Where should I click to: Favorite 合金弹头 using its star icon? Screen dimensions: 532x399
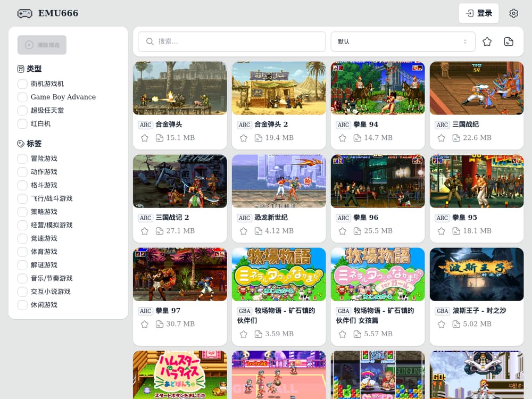[145, 138]
